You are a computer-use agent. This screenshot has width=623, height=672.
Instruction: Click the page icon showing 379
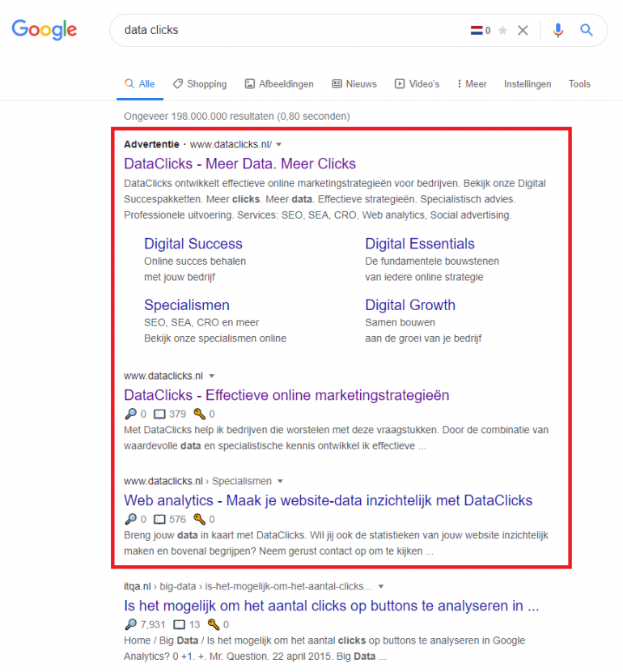pyautogui.click(x=159, y=414)
